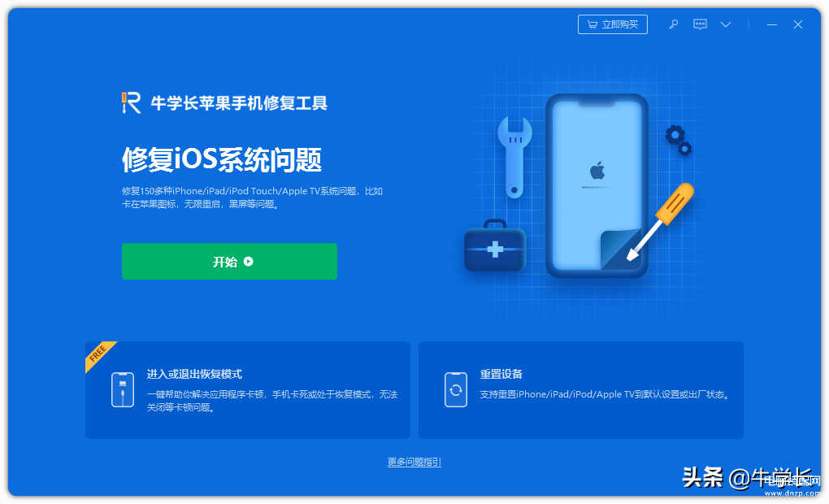Open 重置设备 card title

coord(501,374)
